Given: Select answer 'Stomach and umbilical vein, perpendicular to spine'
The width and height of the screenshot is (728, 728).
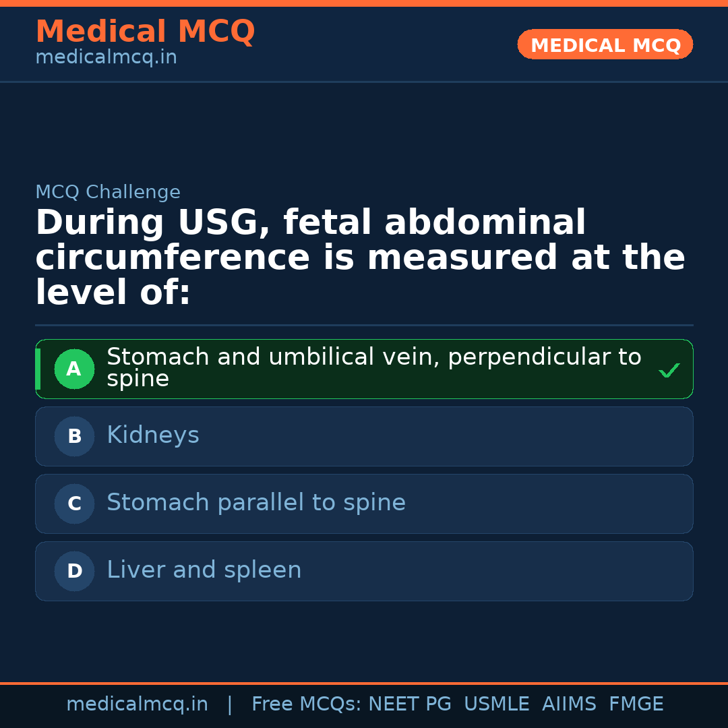Looking at the screenshot, I should pyautogui.click(x=373, y=367).
